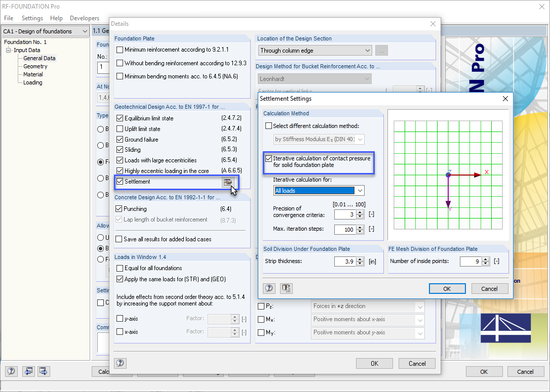The height and width of the screenshot is (392, 550).
Task: Cancel the Details dialog
Action: pyautogui.click(x=418, y=363)
